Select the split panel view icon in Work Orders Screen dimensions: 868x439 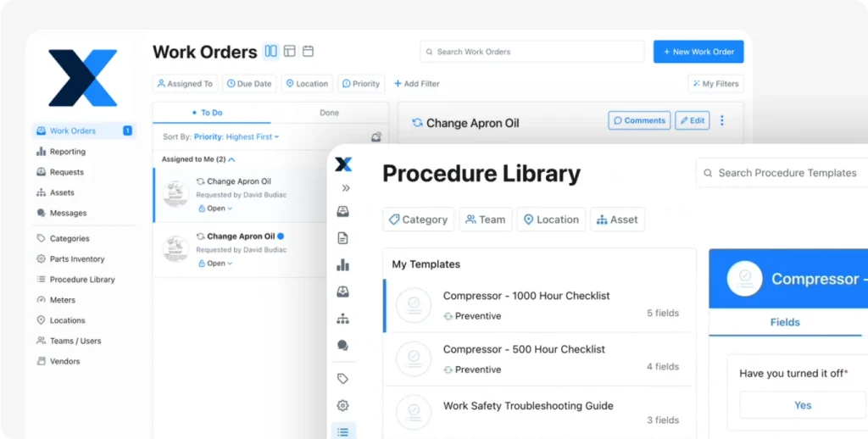tap(270, 51)
